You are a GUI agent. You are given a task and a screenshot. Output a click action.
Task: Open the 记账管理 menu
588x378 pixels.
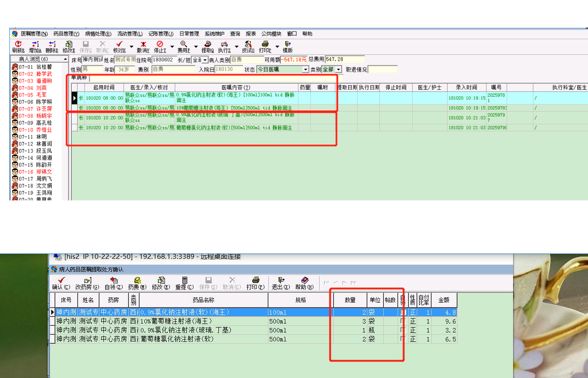pos(161,34)
